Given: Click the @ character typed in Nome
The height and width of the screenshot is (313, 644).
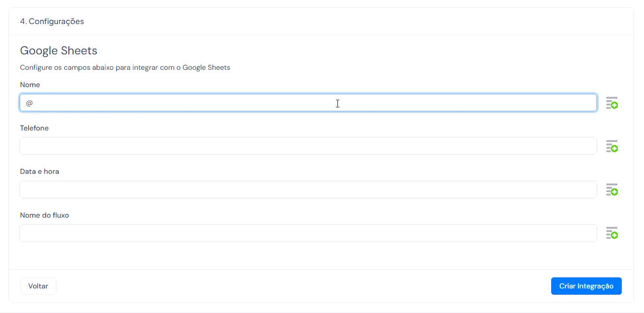Looking at the screenshot, I should tap(29, 103).
